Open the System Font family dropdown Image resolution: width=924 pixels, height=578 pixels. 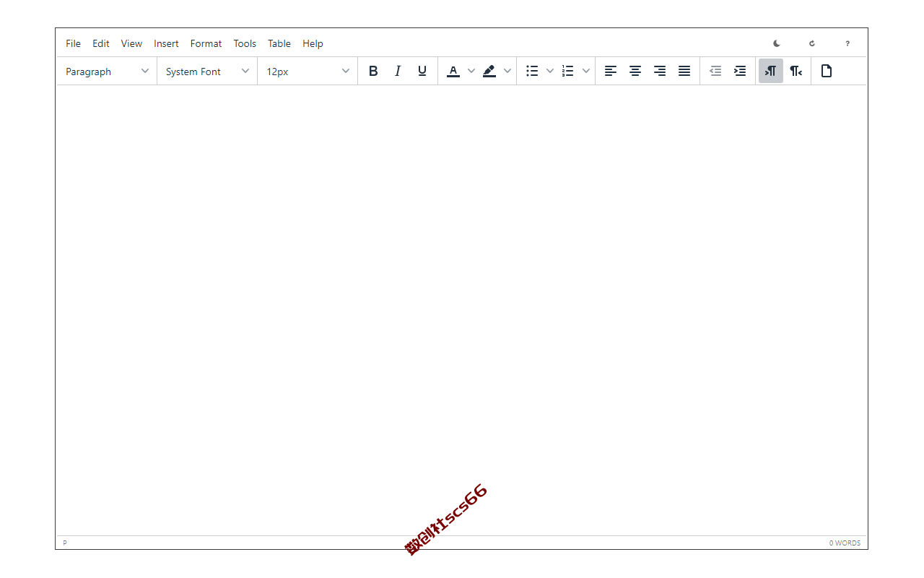[207, 71]
